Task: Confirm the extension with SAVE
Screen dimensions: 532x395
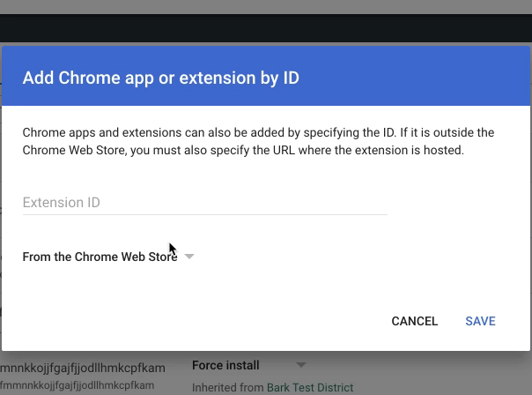Action: click(x=480, y=321)
